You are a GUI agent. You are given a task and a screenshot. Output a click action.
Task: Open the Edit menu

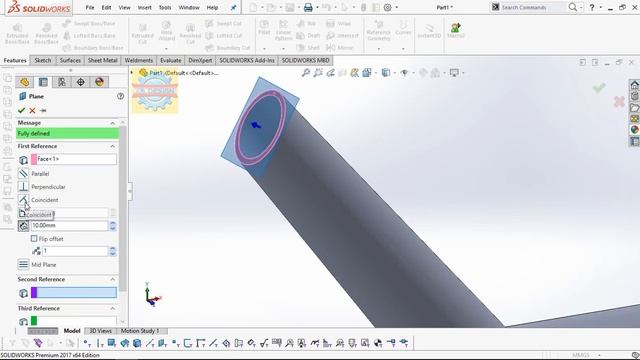107,7
